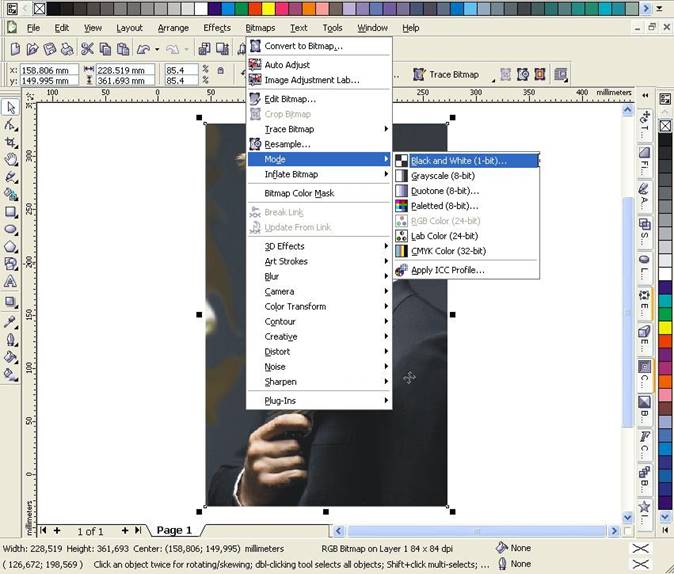Select the Ellipse tool in toolbox
The width and height of the screenshot is (674, 574).
10,229
